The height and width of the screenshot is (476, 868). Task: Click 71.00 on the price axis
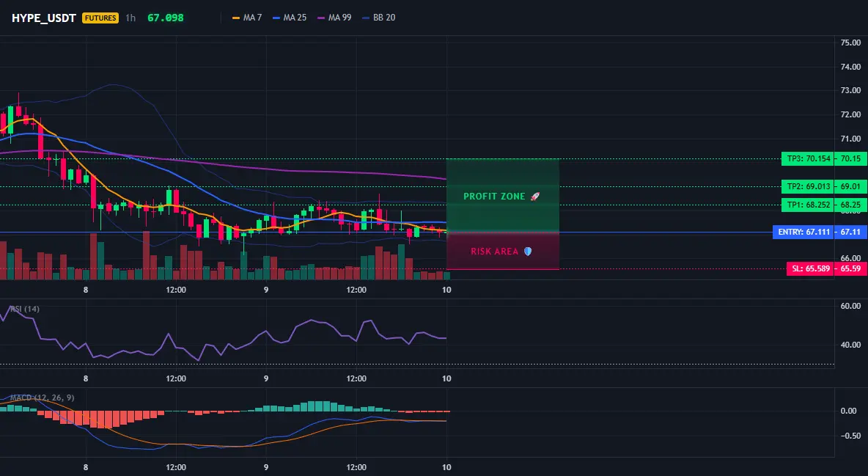(x=850, y=139)
